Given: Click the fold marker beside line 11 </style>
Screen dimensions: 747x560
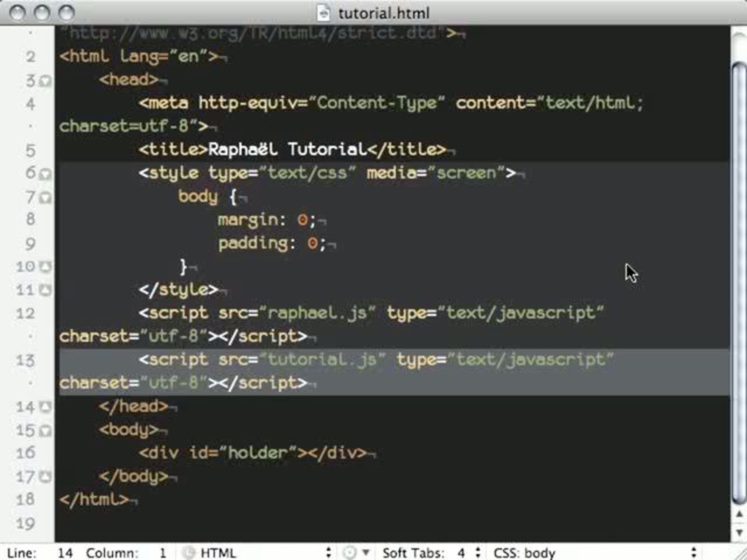Looking at the screenshot, I should click(x=45, y=290).
